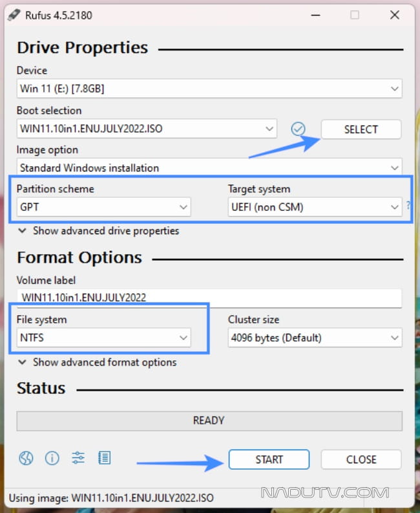Open the Image option dropdown
This screenshot has width=420, height=513.
tap(209, 168)
